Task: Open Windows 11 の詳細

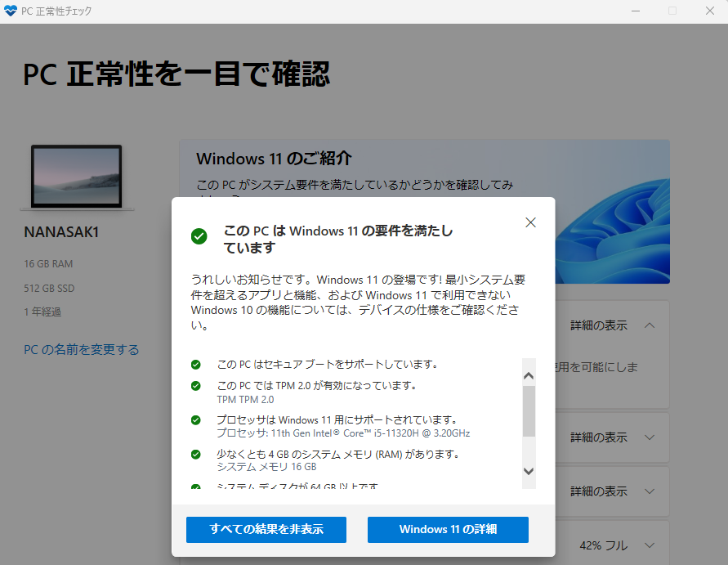Action: [448, 530]
